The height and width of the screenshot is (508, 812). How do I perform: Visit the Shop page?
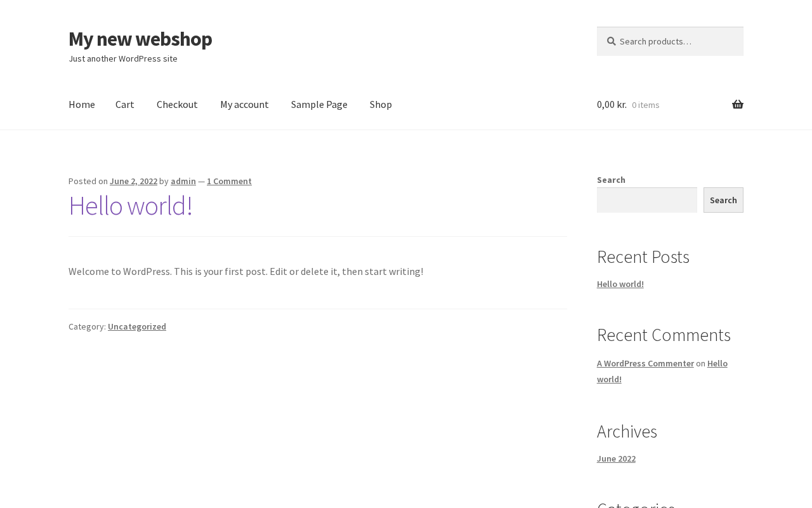point(381,105)
